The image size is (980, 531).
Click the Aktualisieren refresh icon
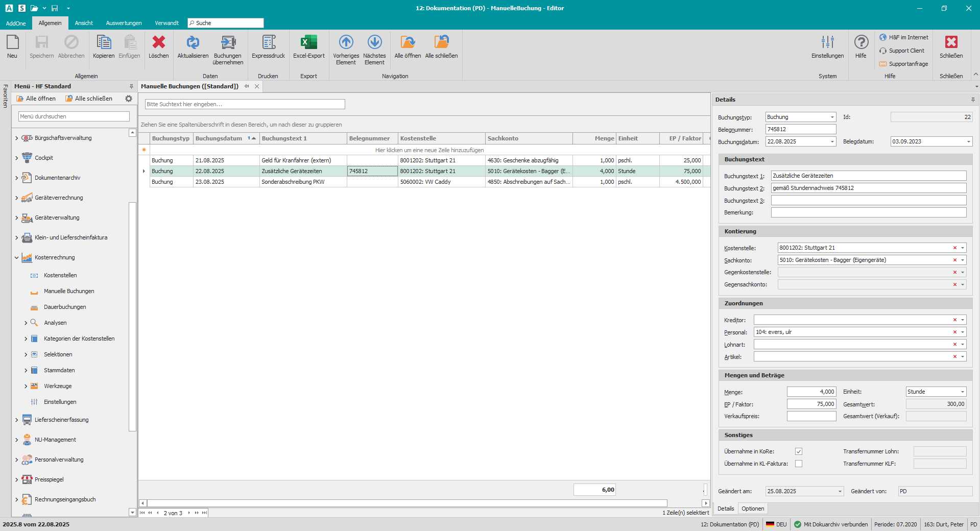click(x=193, y=43)
